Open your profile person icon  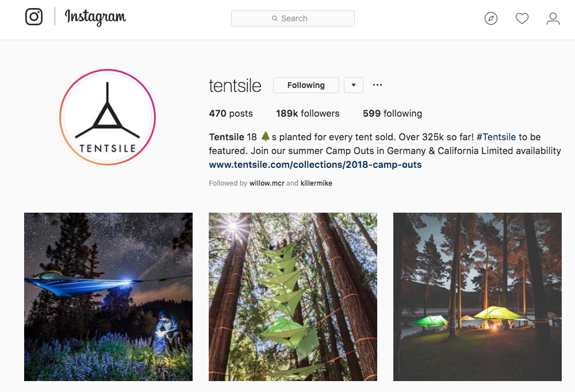[553, 18]
